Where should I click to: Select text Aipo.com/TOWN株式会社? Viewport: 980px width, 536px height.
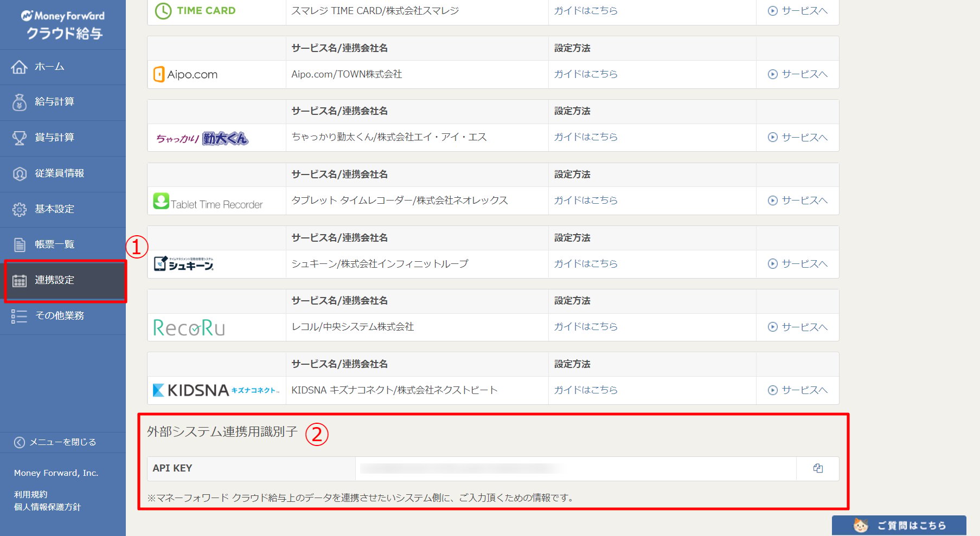pos(347,74)
